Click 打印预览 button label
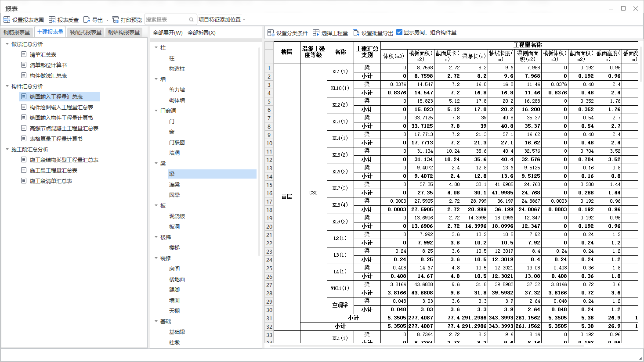The height and width of the screenshot is (362, 644). [x=131, y=20]
